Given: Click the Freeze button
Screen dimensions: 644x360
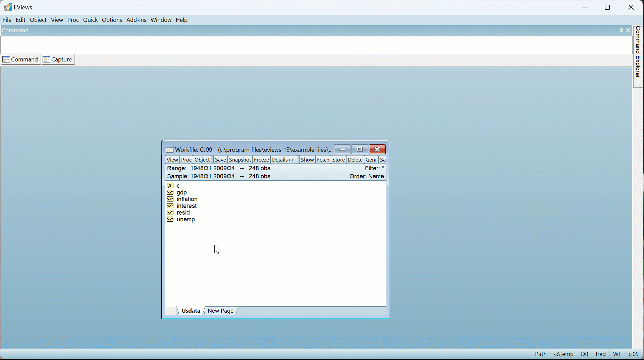Looking at the screenshot, I should 262,160.
